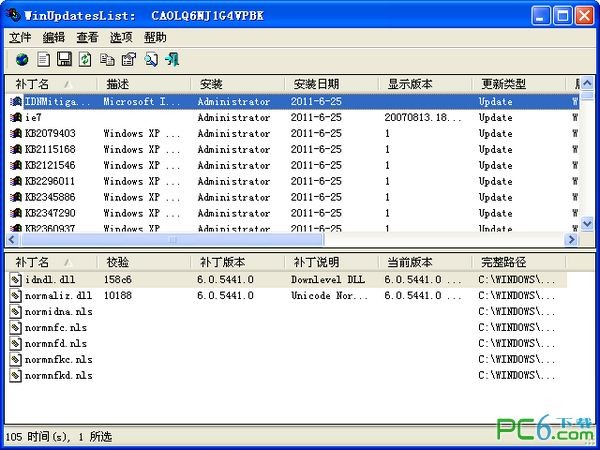Click the horizontal scrollbar thumb
Viewport: 600px width, 450px height.
click(x=173, y=240)
